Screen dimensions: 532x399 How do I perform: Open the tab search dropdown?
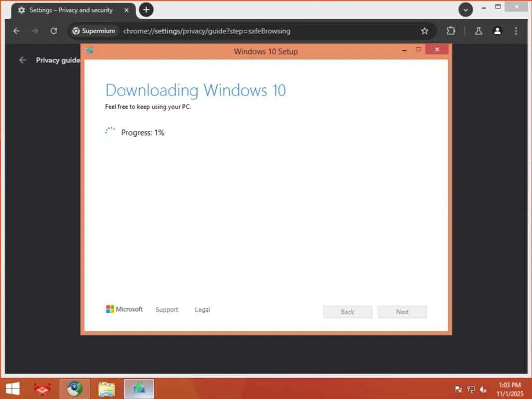[465, 10]
